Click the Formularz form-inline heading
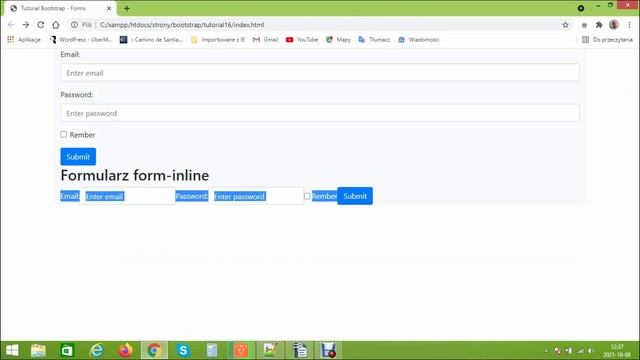This screenshot has height=360, width=640. 135,175
